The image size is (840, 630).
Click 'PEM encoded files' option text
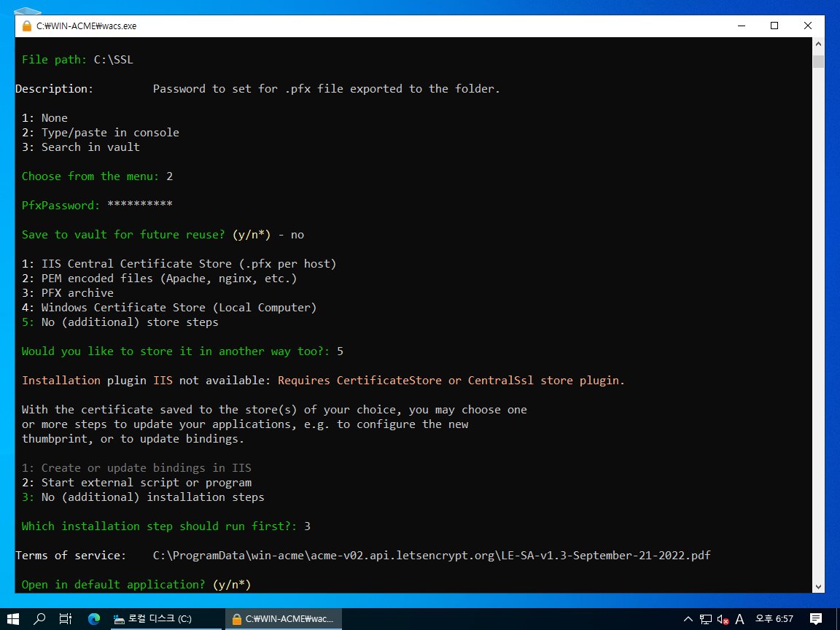[168, 278]
